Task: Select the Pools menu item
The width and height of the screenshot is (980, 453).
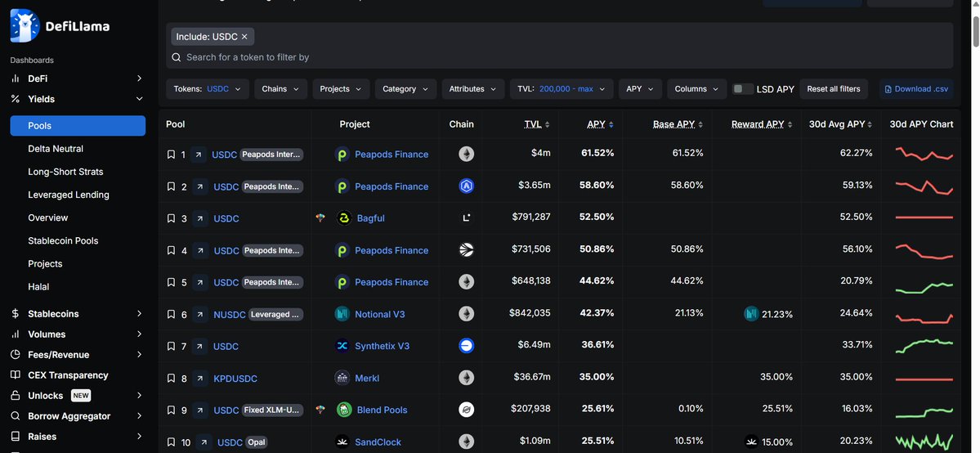Action: click(78, 126)
